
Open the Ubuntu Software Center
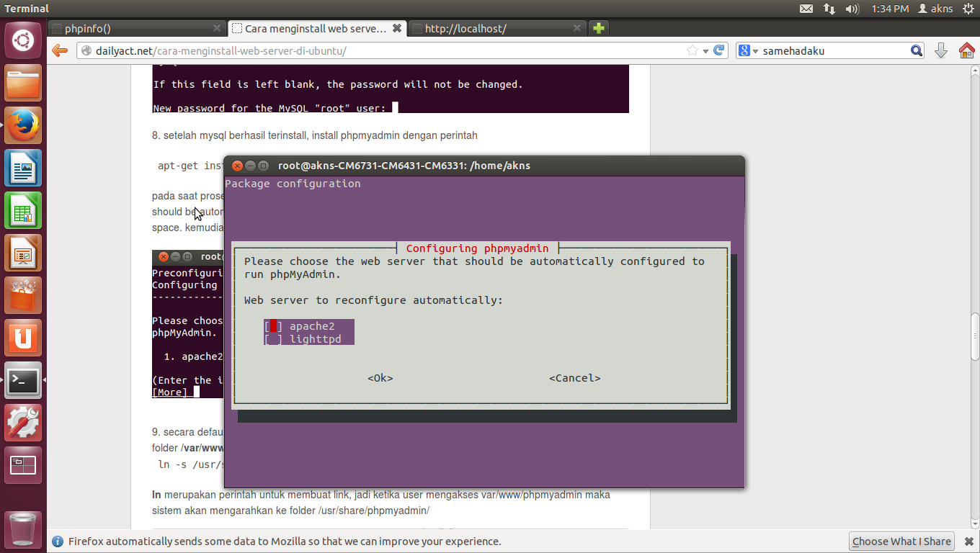point(23,295)
